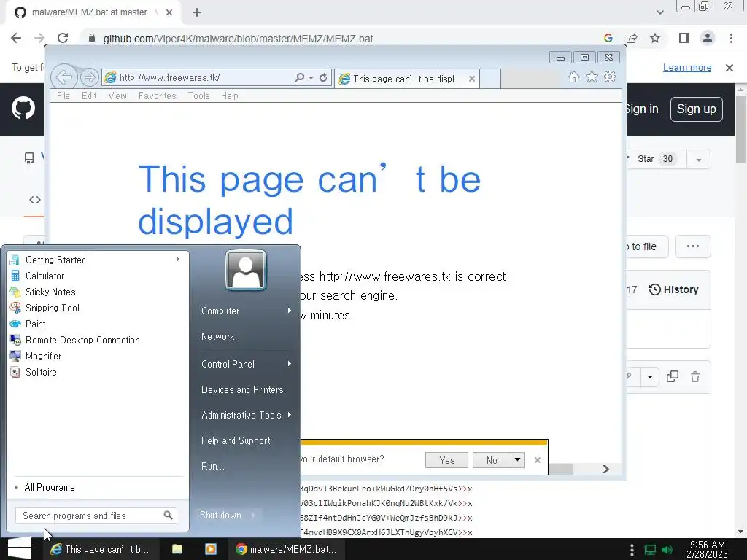Click No on the default browser prompt
The height and width of the screenshot is (560, 747).
click(492, 460)
